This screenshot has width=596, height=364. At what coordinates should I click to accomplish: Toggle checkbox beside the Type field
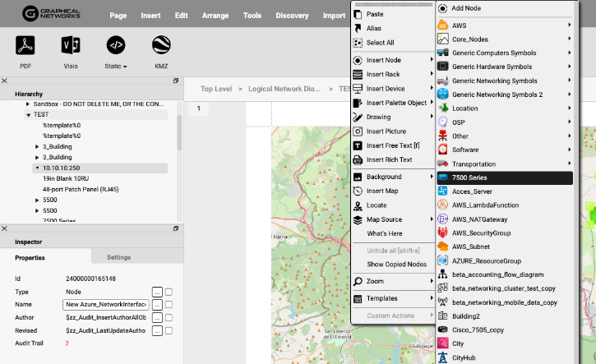tap(169, 292)
